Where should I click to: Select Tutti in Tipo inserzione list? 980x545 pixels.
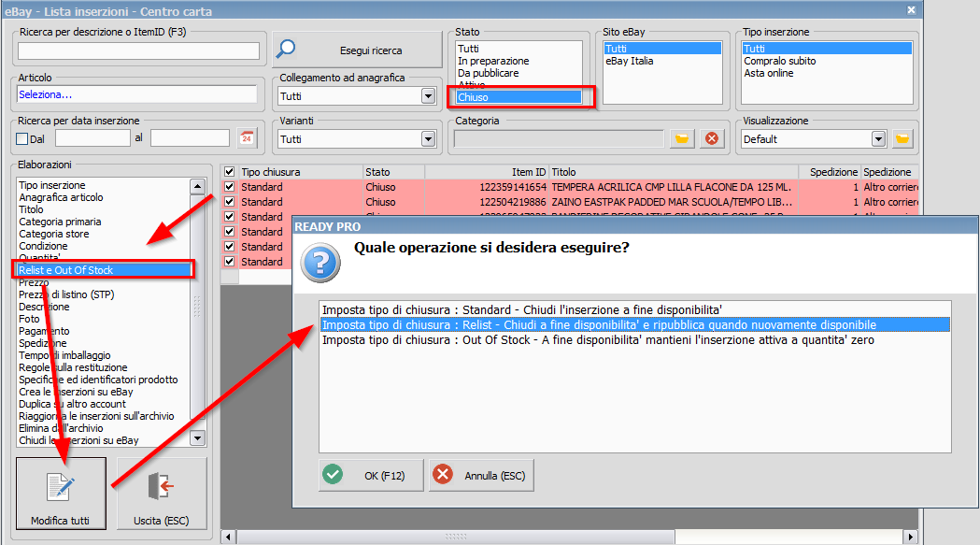point(827,49)
